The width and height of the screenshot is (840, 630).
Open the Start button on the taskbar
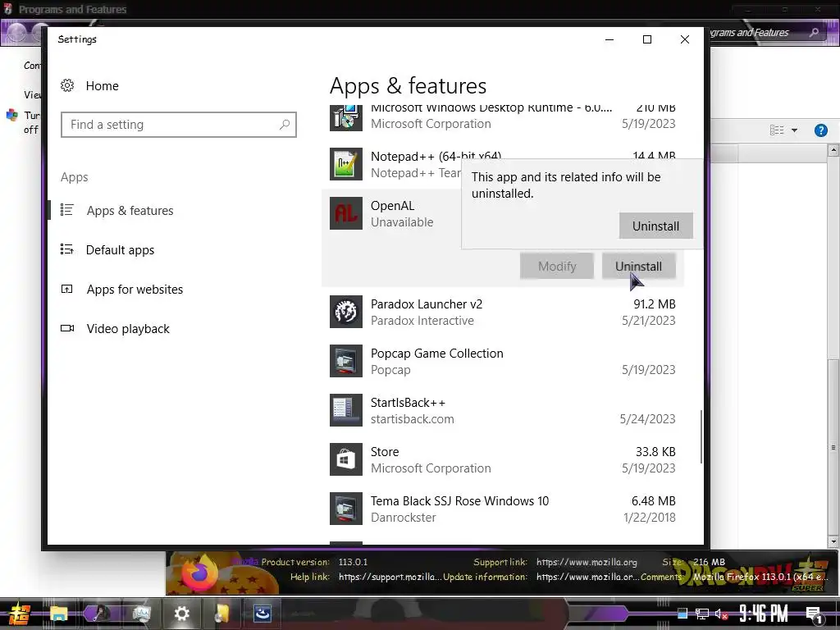click(x=19, y=614)
